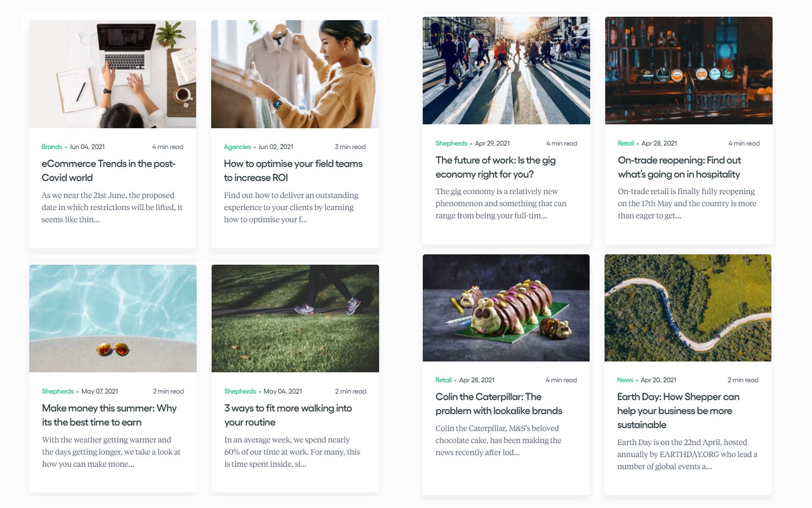Open the sunglasses by pool image
Viewport: 812px width, 508px height.
(x=112, y=318)
